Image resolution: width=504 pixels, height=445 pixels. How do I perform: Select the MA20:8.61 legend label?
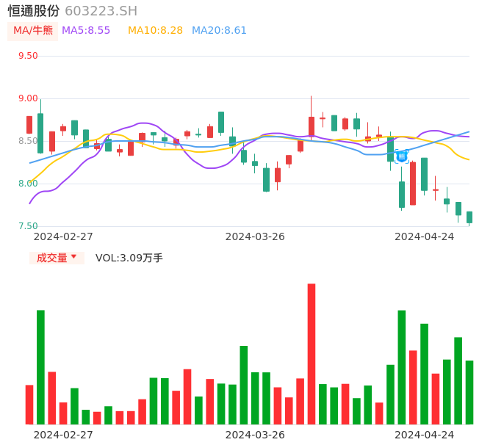[x=219, y=31]
